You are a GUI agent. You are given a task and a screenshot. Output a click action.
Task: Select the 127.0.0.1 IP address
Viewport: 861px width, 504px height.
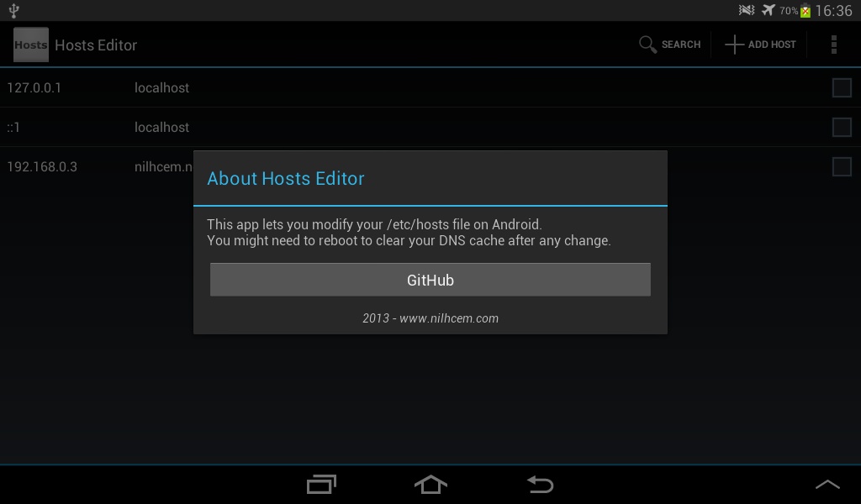(x=34, y=87)
